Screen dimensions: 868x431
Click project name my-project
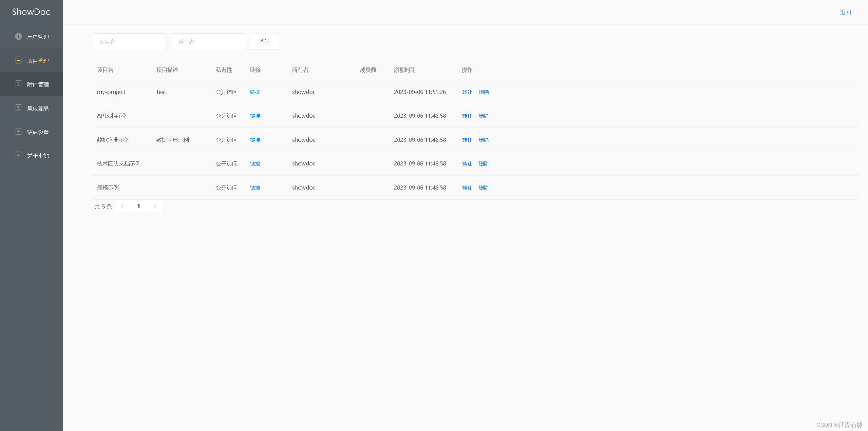click(x=111, y=92)
